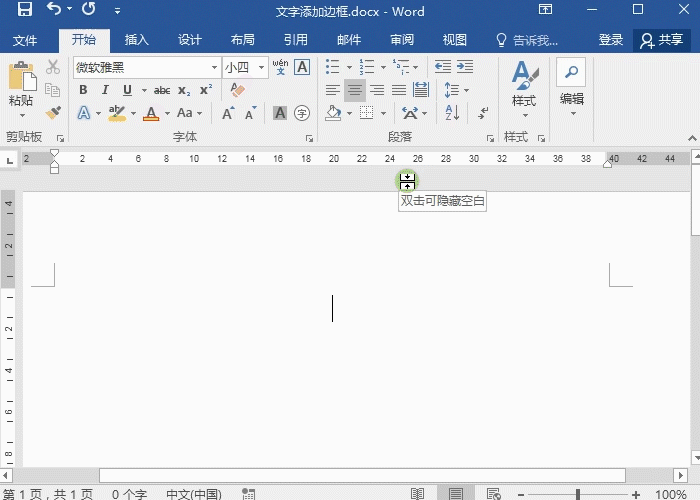Increase paragraph indent
The height and width of the screenshot is (500, 700).
coord(465,67)
